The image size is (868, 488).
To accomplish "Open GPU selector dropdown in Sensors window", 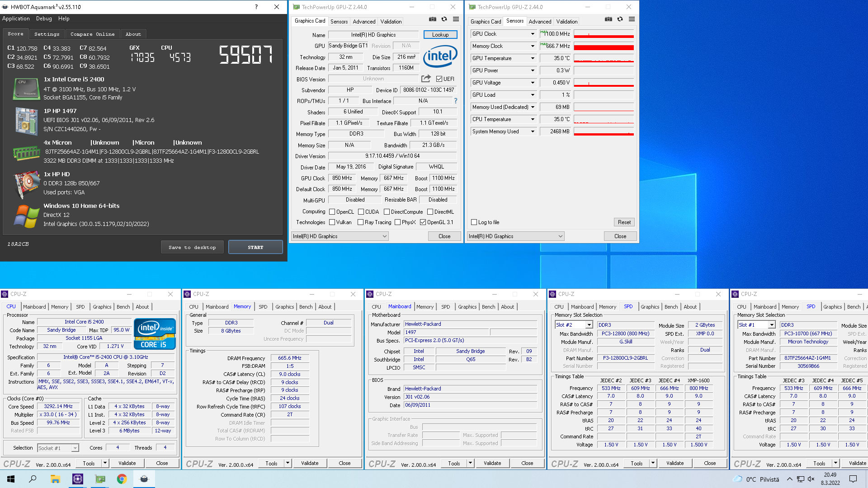I will [x=516, y=236].
